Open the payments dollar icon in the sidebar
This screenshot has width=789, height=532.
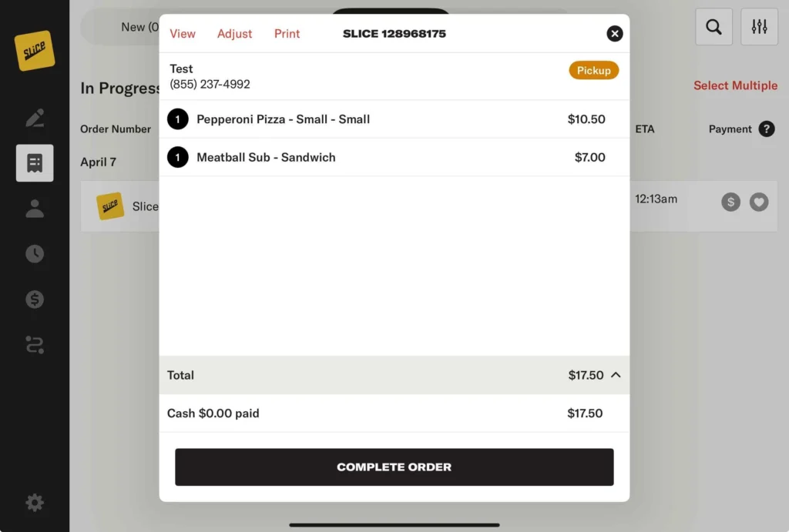coord(35,299)
